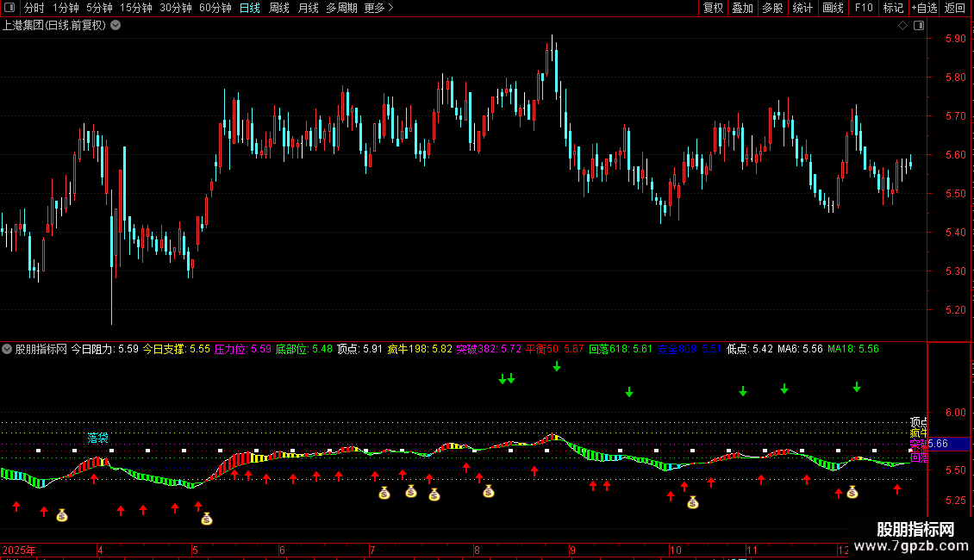Click the 画线 drawing tools button
Image resolution: width=974 pixels, height=560 pixels.
(833, 8)
